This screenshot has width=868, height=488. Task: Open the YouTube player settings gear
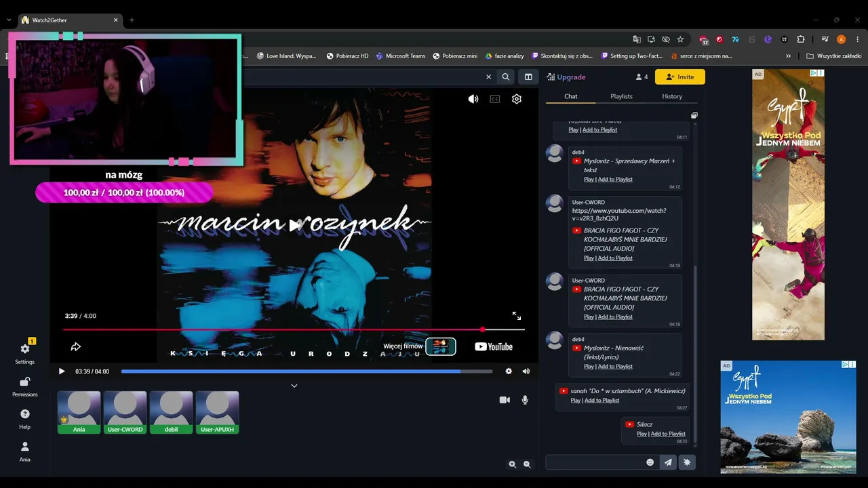click(x=517, y=99)
